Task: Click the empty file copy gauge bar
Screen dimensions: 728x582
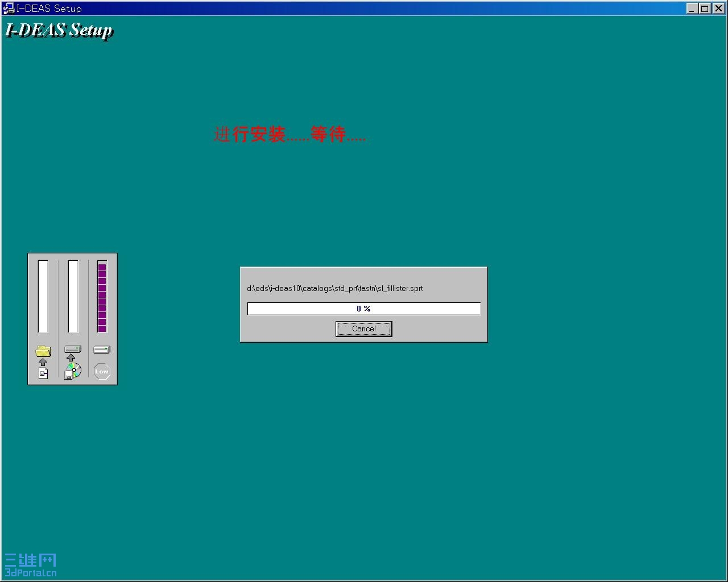Action: coord(43,297)
